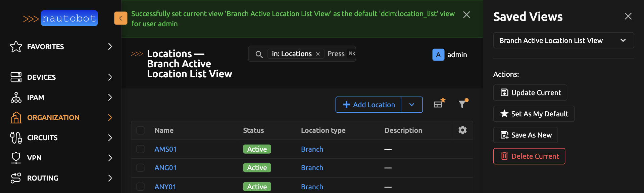Click the search magnifier icon
This screenshot has height=193, width=644.
click(x=259, y=54)
